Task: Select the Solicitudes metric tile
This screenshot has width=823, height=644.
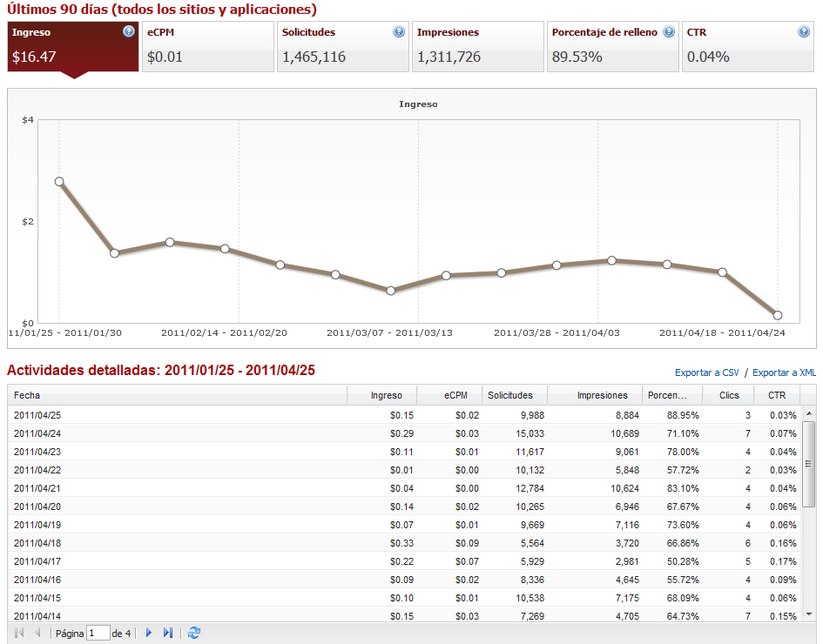Action: pyautogui.click(x=342, y=46)
